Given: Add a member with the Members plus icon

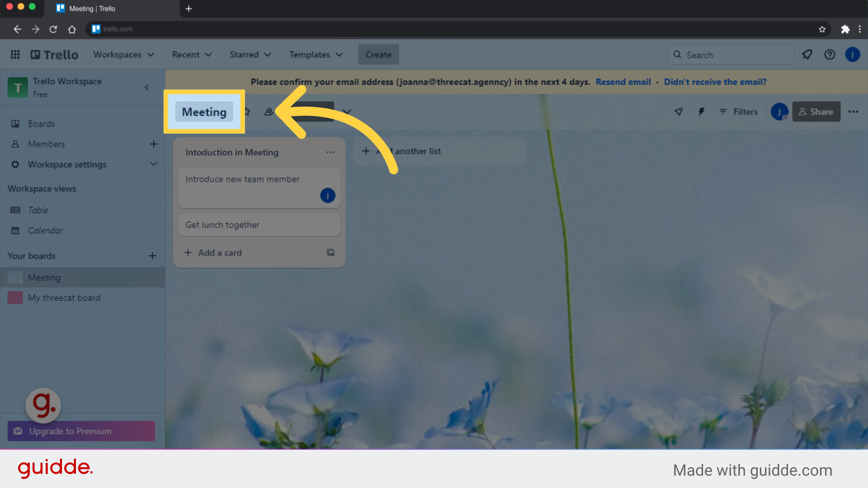Looking at the screenshot, I should 154,144.
